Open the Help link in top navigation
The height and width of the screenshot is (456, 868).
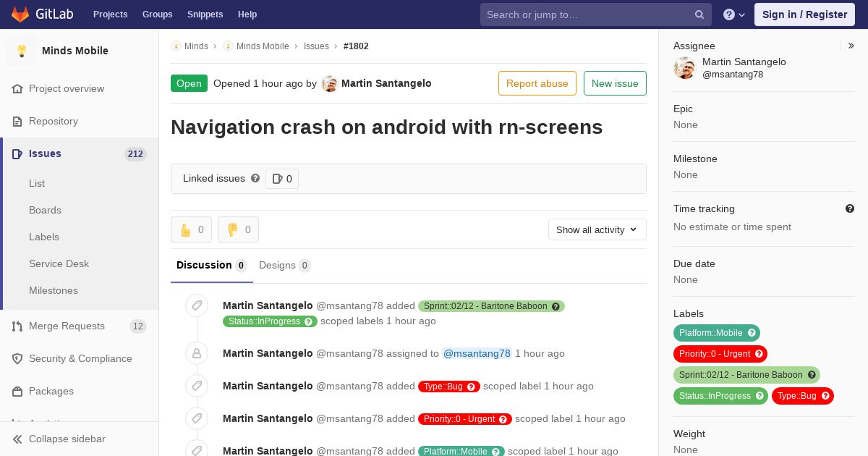pos(247,14)
